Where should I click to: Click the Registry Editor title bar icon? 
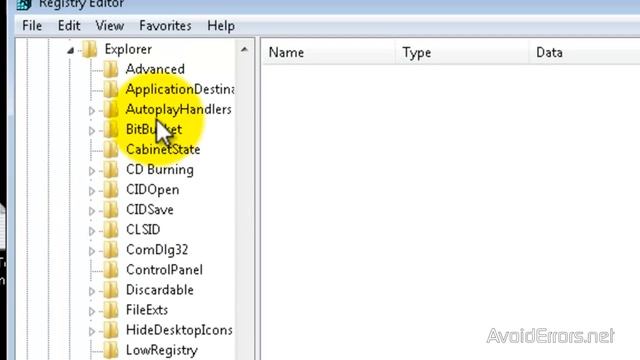[24, 4]
